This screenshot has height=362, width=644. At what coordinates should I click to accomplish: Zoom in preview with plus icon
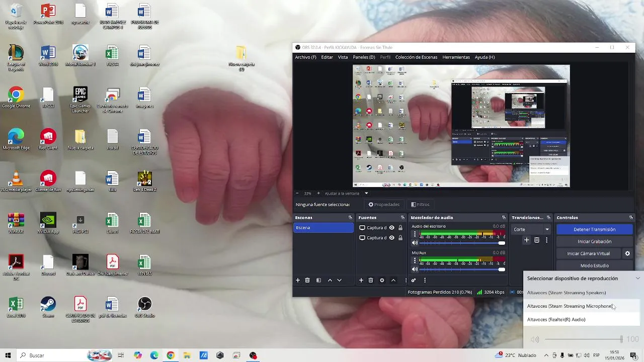click(318, 193)
